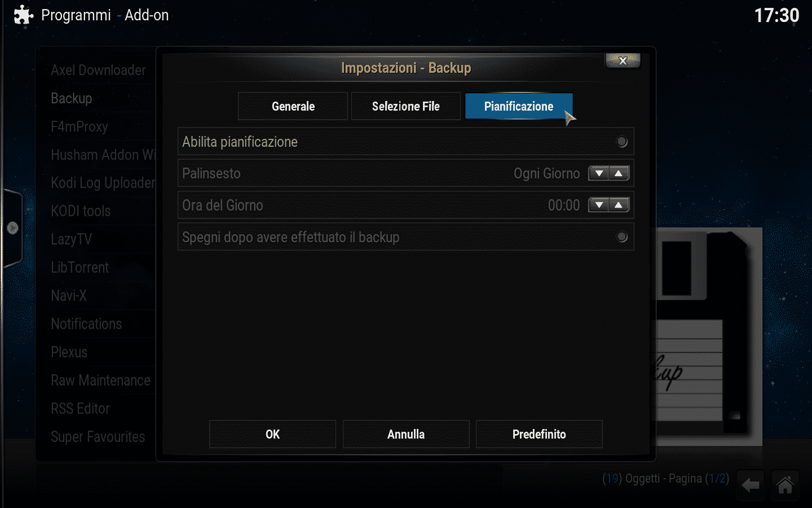This screenshot has height=508, width=812.
Task: Increase Palinsesto value with up arrow
Action: click(619, 173)
